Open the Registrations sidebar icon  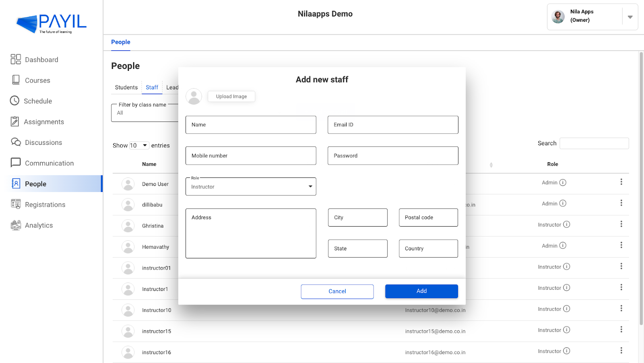pos(16,204)
